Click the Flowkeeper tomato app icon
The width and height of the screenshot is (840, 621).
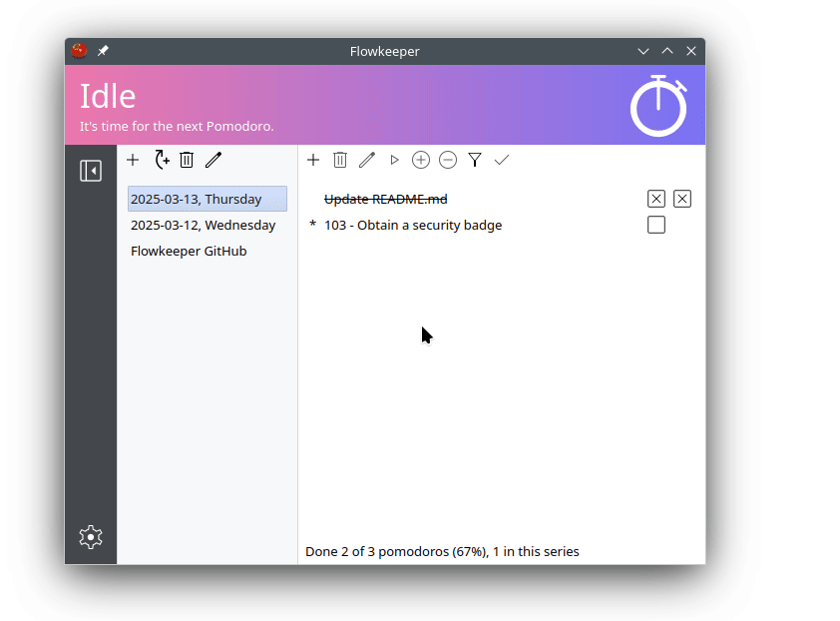tap(79, 51)
